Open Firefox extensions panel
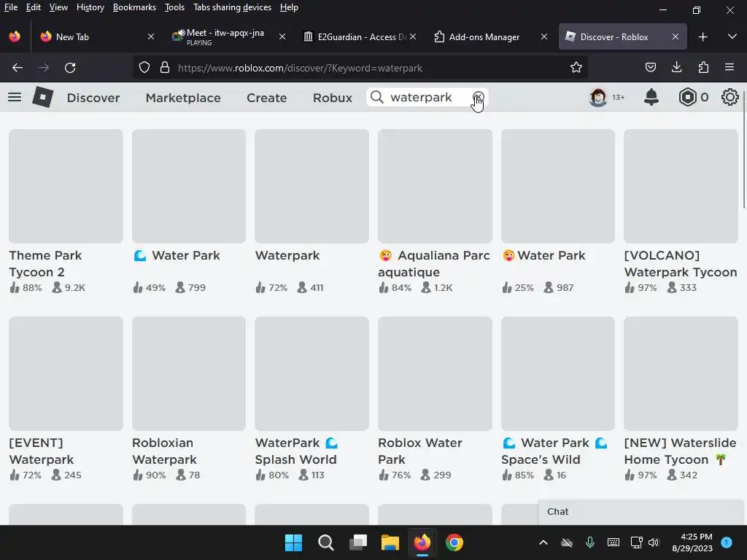The width and height of the screenshot is (747, 560). click(x=703, y=68)
